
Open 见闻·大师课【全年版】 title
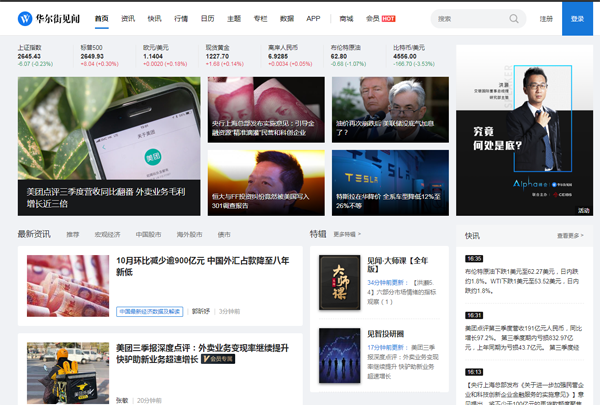pos(398,265)
